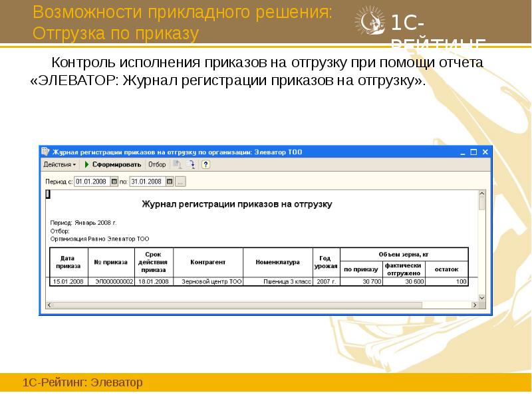The image size is (532, 399).
Task: Open the Отбор filter settings
Action: click(158, 164)
